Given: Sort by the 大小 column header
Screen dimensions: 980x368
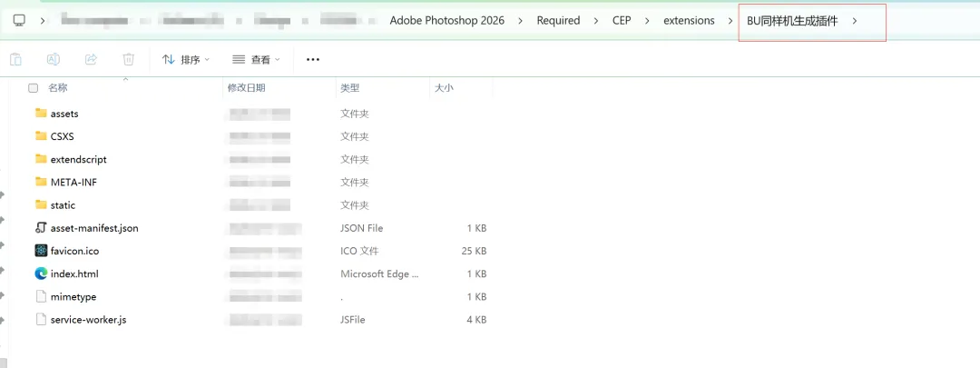Looking at the screenshot, I should [x=444, y=88].
